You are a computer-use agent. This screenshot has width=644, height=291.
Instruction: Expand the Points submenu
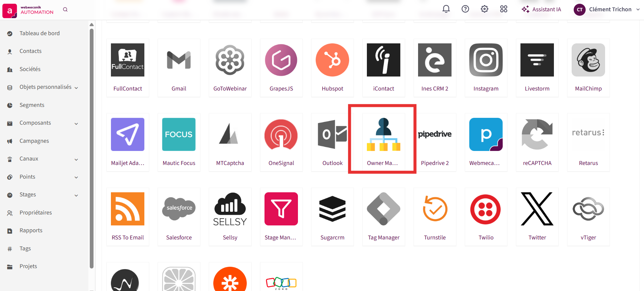(76, 177)
